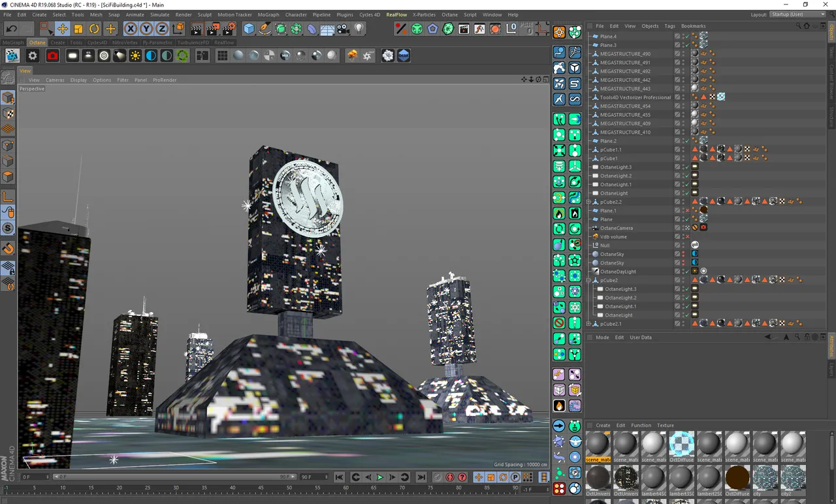Open viewport Cameras menu

55,80
